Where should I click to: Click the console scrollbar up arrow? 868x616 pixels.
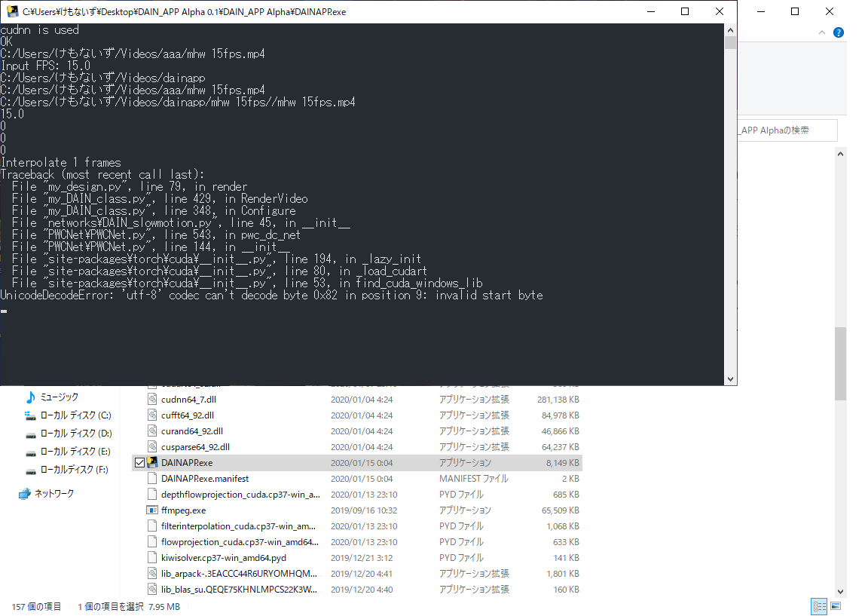pos(730,30)
